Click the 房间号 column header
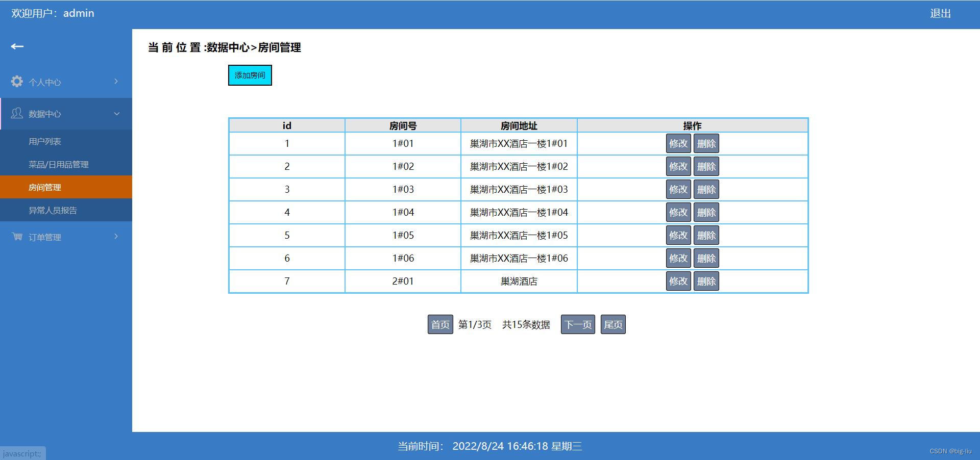This screenshot has height=460, width=980. 403,125
